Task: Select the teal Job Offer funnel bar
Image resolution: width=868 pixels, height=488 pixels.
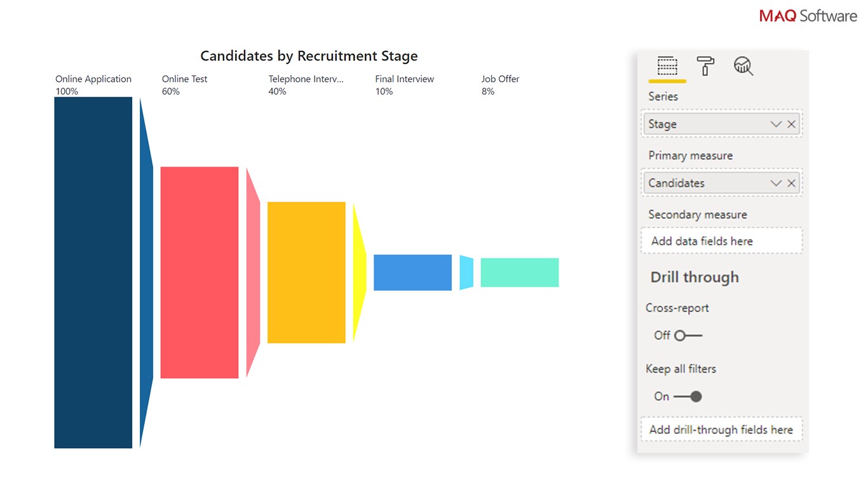Action: click(519, 273)
